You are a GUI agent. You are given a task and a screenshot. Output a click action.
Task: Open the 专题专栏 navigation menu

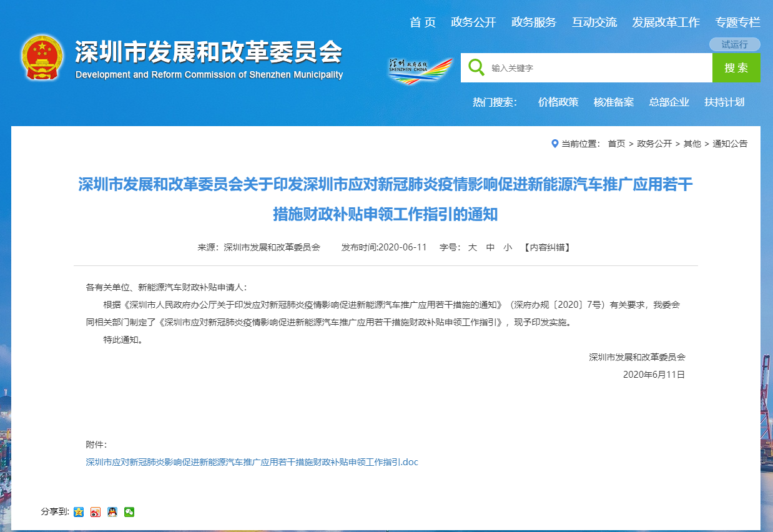(x=737, y=22)
